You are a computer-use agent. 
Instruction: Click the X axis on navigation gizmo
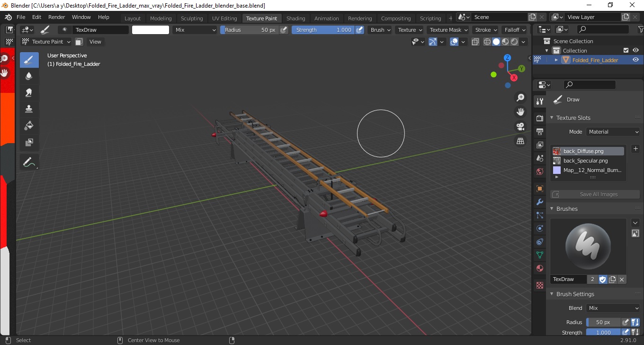(514, 78)
